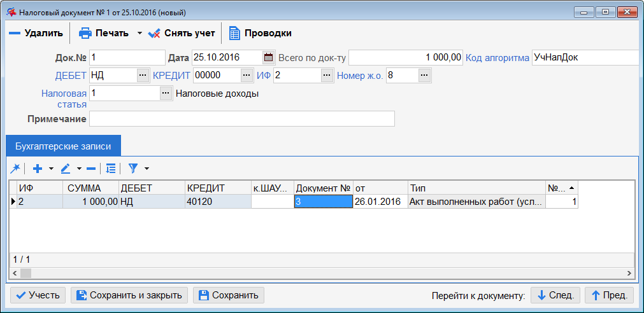
Task: Click the Удалить minus icon in toolbar
Action: (x=15, y=33)
